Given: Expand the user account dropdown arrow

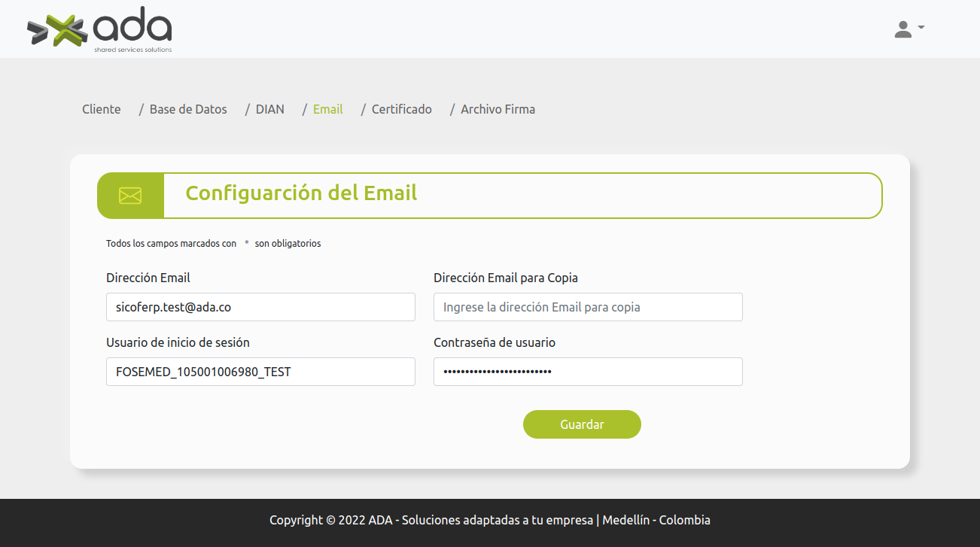Looking at the screenshot, I should click(921, 27).
